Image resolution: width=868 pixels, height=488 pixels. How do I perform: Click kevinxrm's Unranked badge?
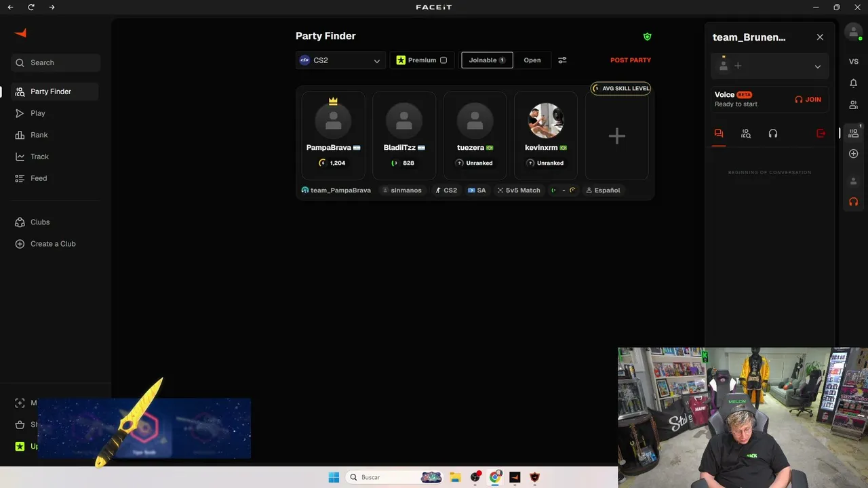coord(546,163)
